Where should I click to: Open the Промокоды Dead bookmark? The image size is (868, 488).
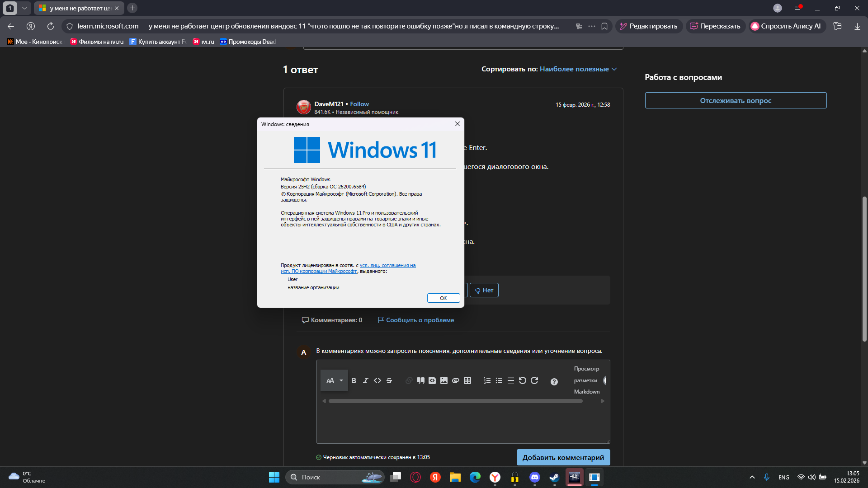click(x=248, y=42)
